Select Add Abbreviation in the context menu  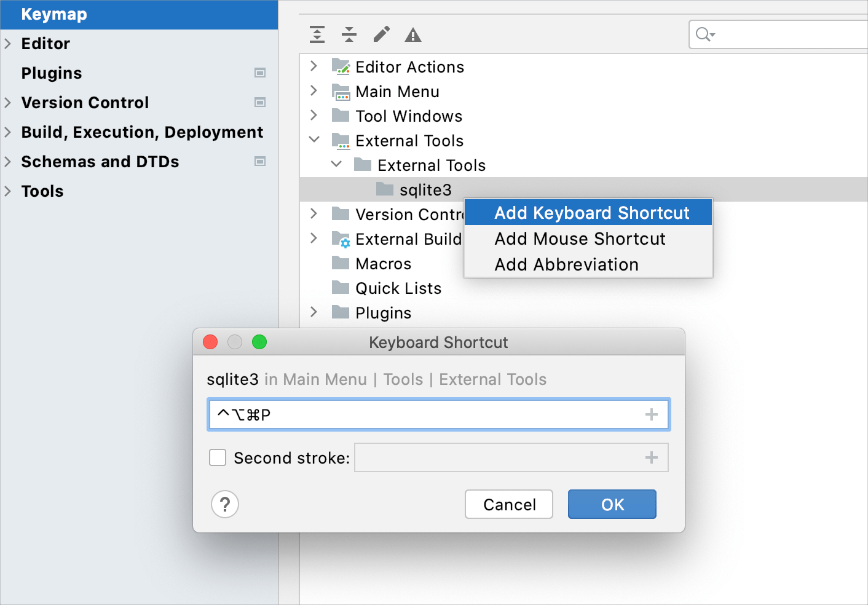point(566,264)
